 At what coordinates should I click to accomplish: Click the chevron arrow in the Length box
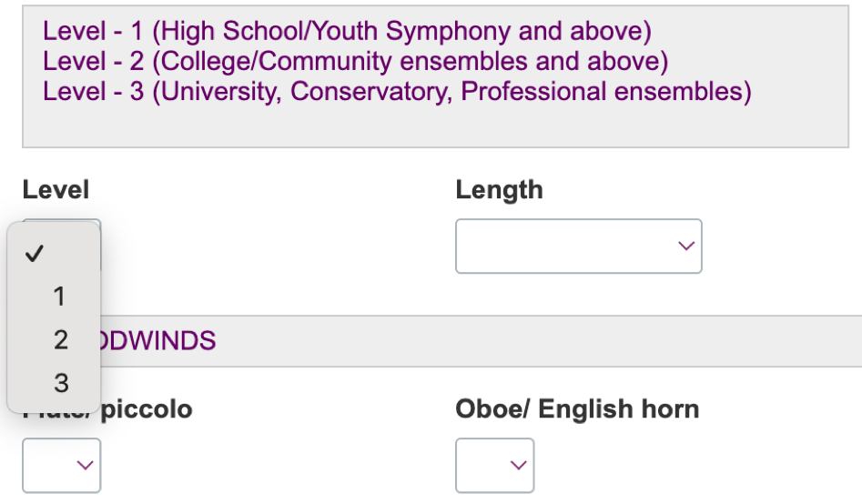[x=686, y=246]
